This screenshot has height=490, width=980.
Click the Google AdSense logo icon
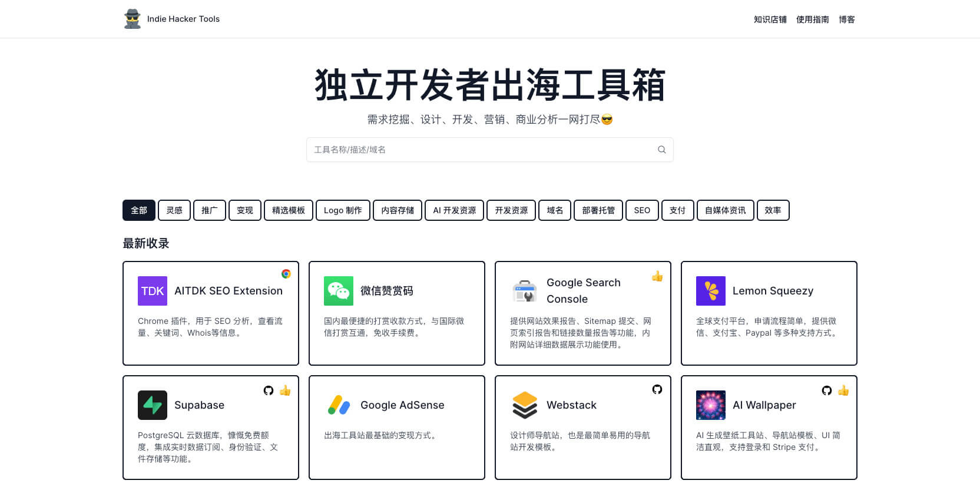pos(339,405)
